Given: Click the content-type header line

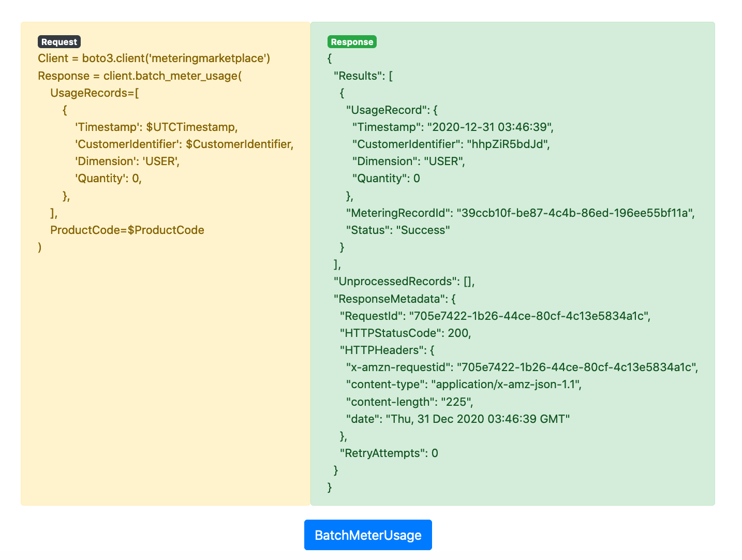Looking at the screenshot, I should (464, 385).
